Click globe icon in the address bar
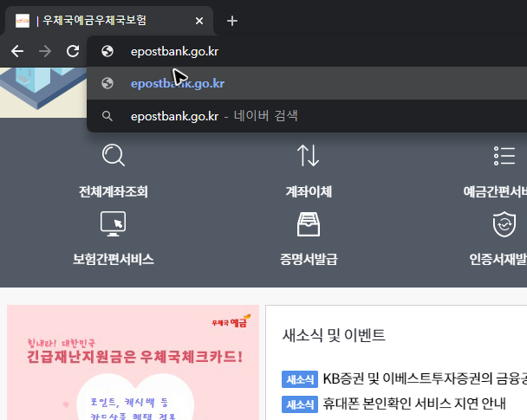The width and height of the screenshot is (527, 420). pyautogui.click(x=107, y=51)
